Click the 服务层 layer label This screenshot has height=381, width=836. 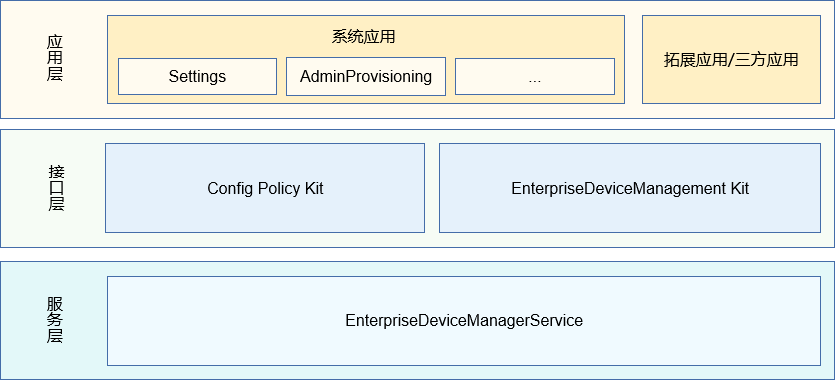tap(55, 320)
